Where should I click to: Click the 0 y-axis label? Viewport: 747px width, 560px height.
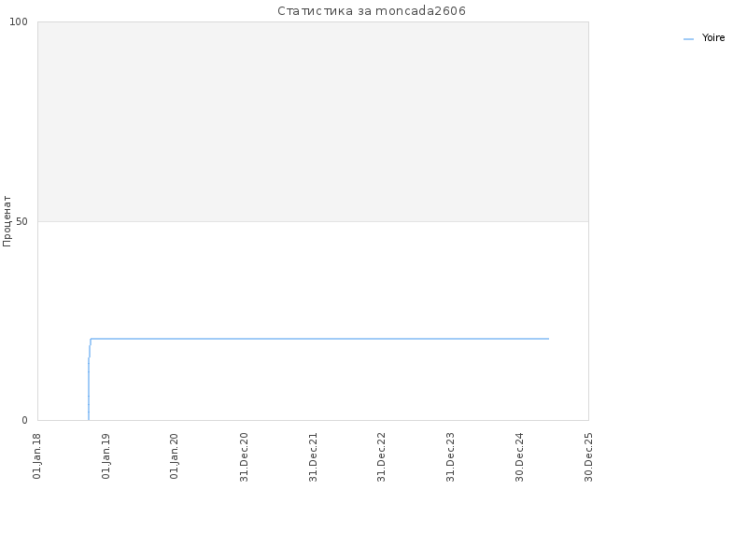[x=25, y=420]
